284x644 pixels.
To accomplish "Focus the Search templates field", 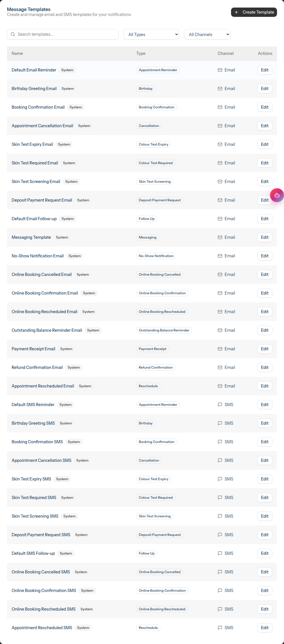I will pyautogui.click(x=63, y=34).
